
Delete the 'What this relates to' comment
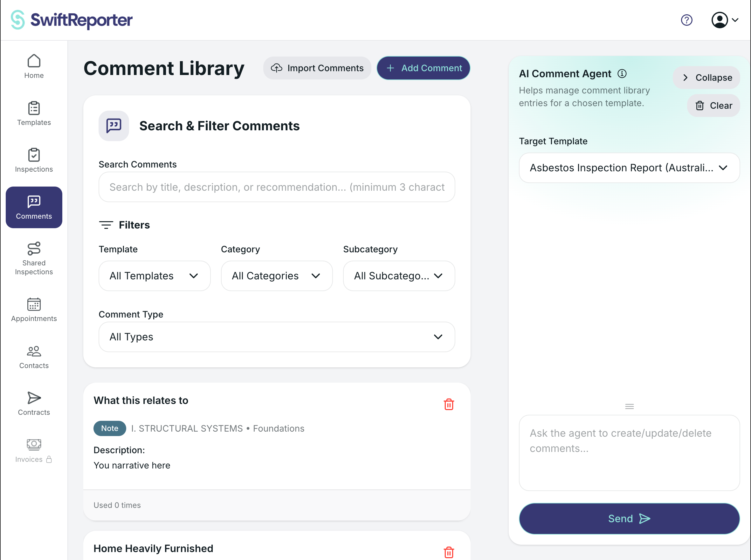pyautogui.click(x=449, y=404)
